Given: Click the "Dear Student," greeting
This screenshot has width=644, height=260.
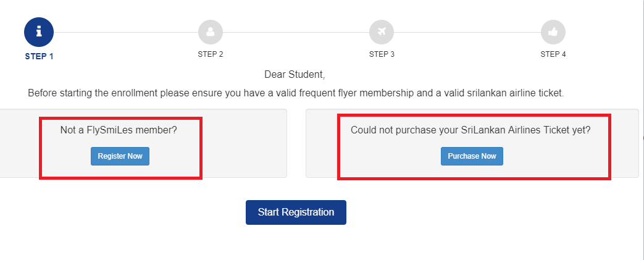Looking at the screenshot, I should [295, 75].
